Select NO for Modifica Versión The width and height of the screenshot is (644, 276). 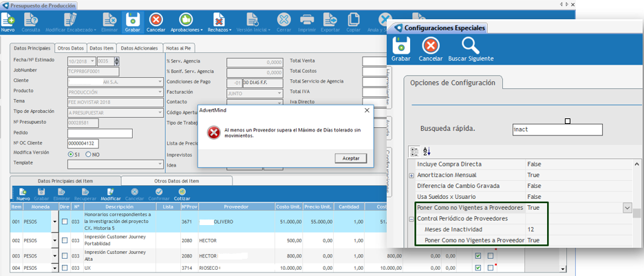point(87,154)
